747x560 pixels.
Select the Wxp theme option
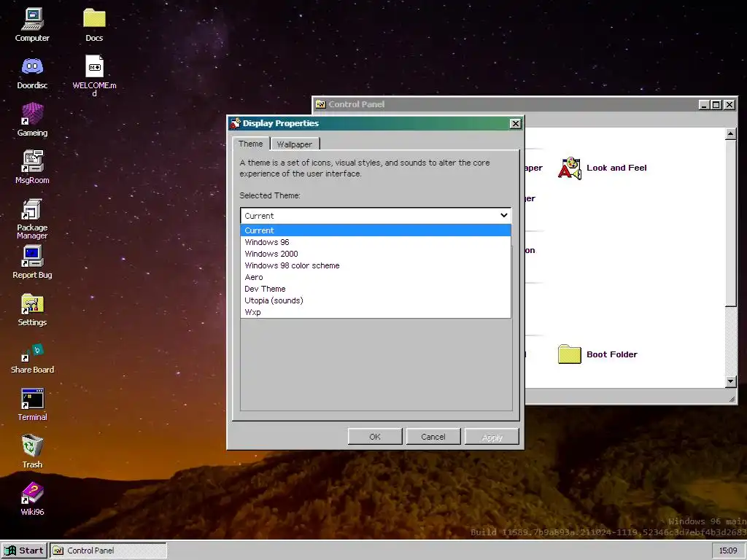(376, 312)
